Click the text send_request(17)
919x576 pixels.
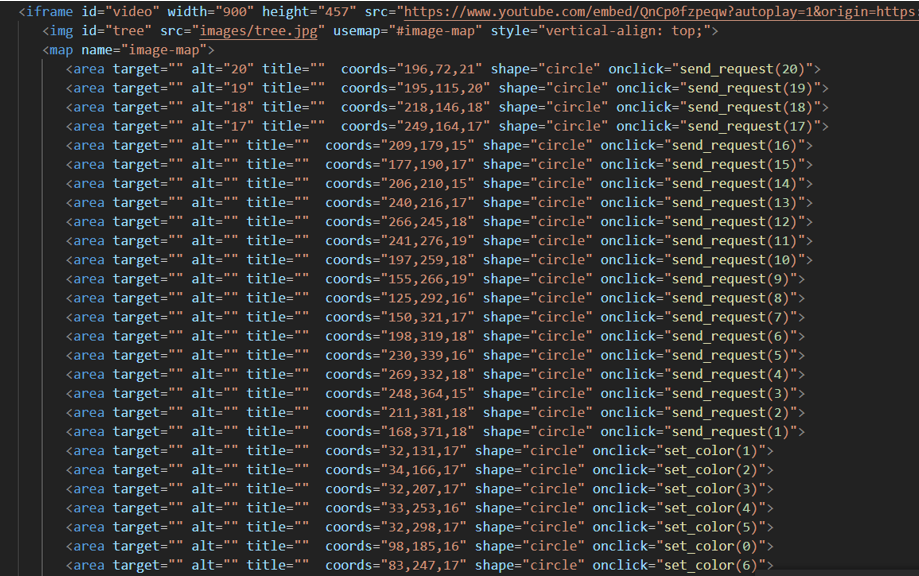pyautogui.click(x=751, y=127)
